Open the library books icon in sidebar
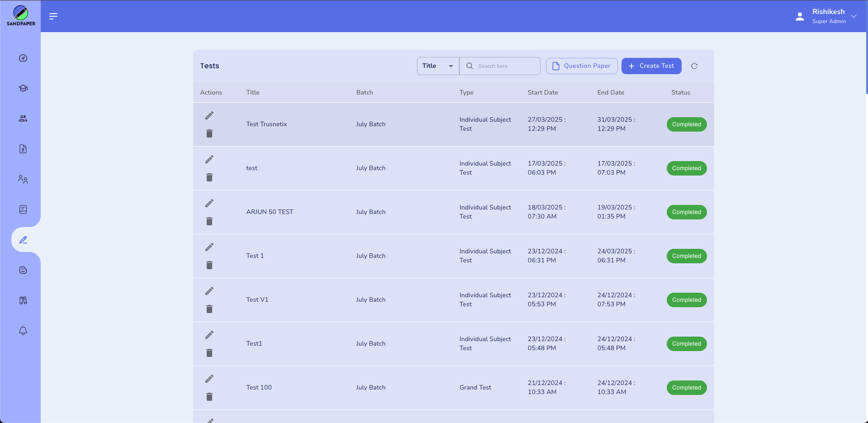 pos(23,300)
